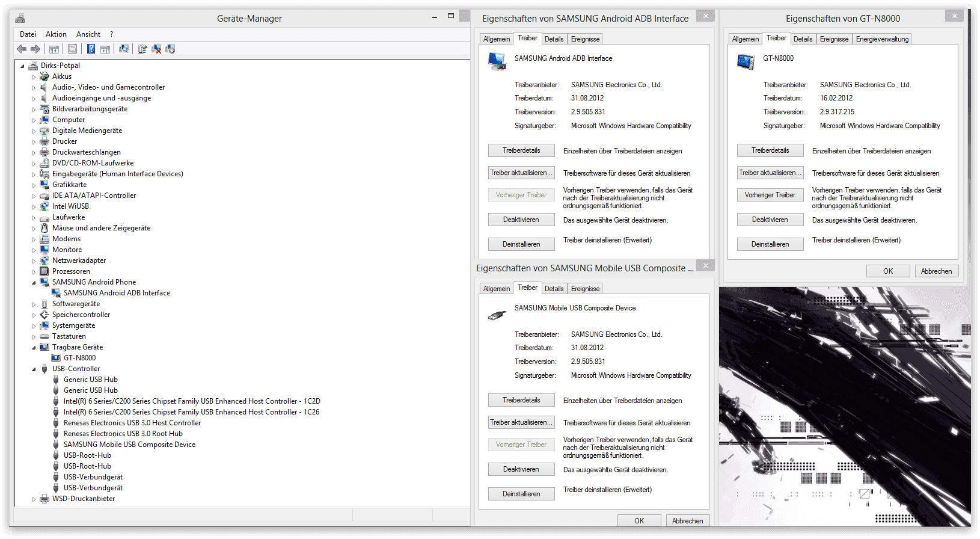Open Ereignisse tab in USB Composite dialog
Viewport: 980px width, 539px height.
click(x=585, y=289)
